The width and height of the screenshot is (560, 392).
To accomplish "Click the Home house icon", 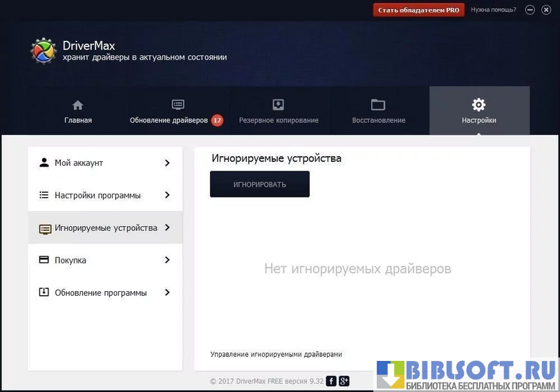I will [77, 105].
